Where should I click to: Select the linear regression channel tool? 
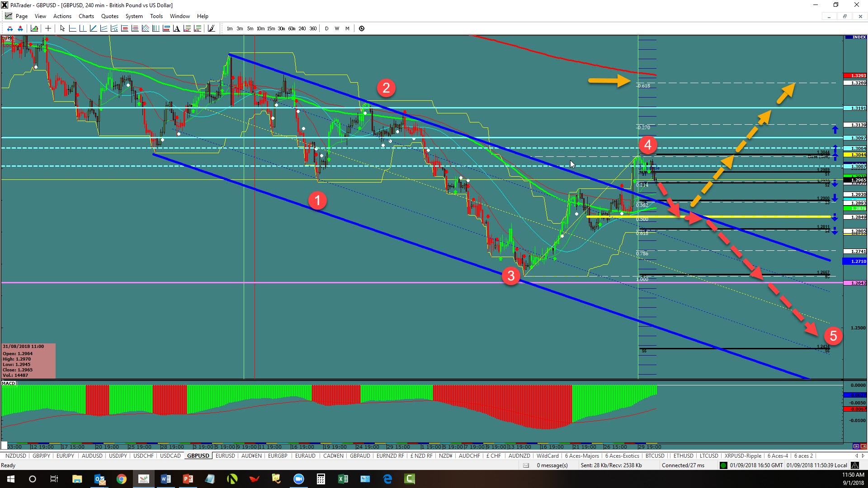pos(114,28)
